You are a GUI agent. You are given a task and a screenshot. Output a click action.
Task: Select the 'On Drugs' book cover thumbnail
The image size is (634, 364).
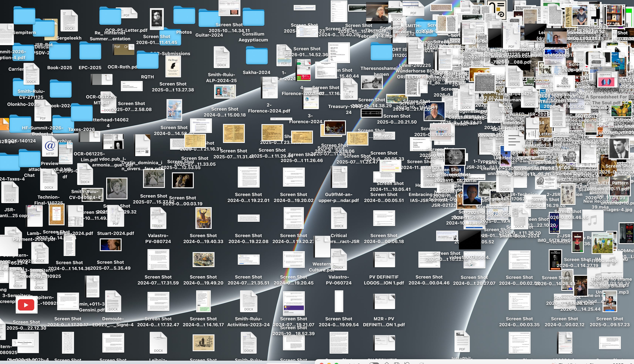[173, 67]
